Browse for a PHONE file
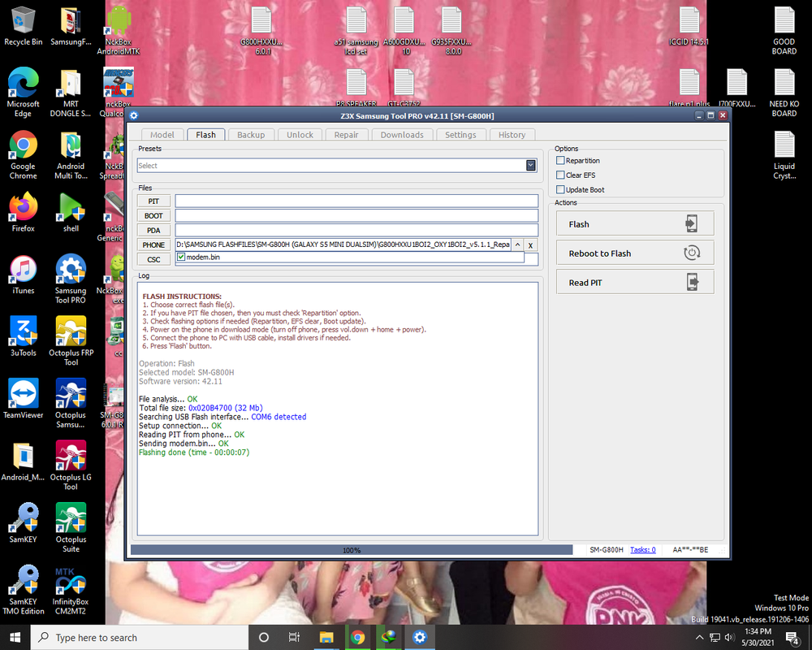812x650 pixels. pos(153,245)
